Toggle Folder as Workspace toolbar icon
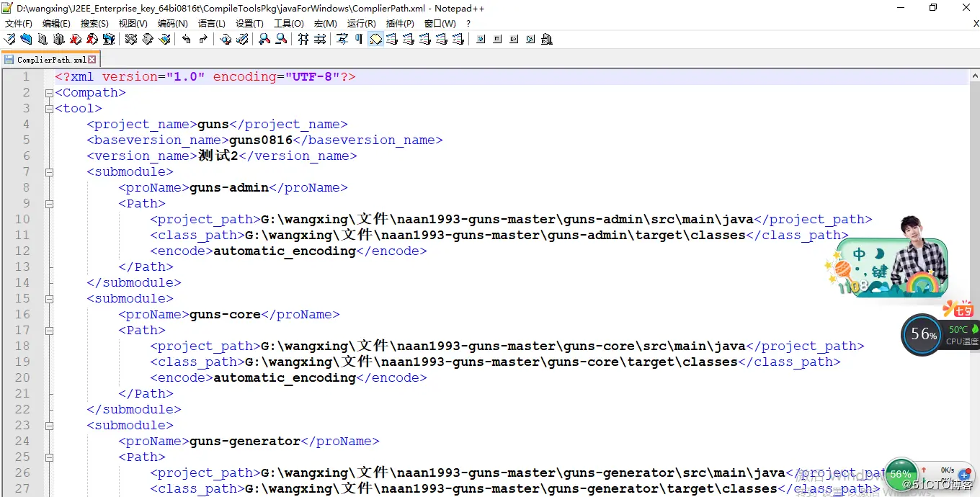This screenshot has height=497, width=980. (x=441, y=39)
